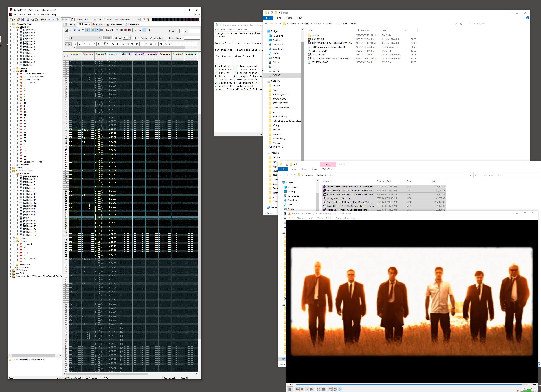The width and height of the screenshot is (541, 392).
Task: Pause the VLC video
Action: 290,389
